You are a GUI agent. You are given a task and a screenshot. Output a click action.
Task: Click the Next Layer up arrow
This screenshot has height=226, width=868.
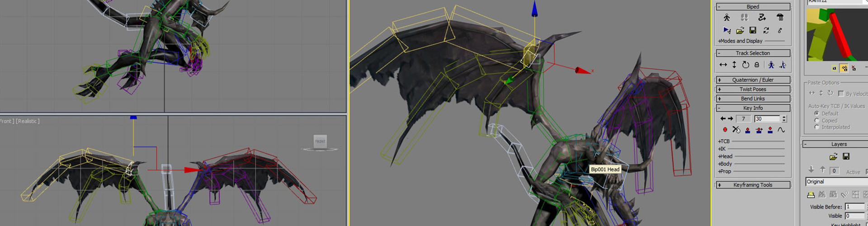click(x=823, y=169)
